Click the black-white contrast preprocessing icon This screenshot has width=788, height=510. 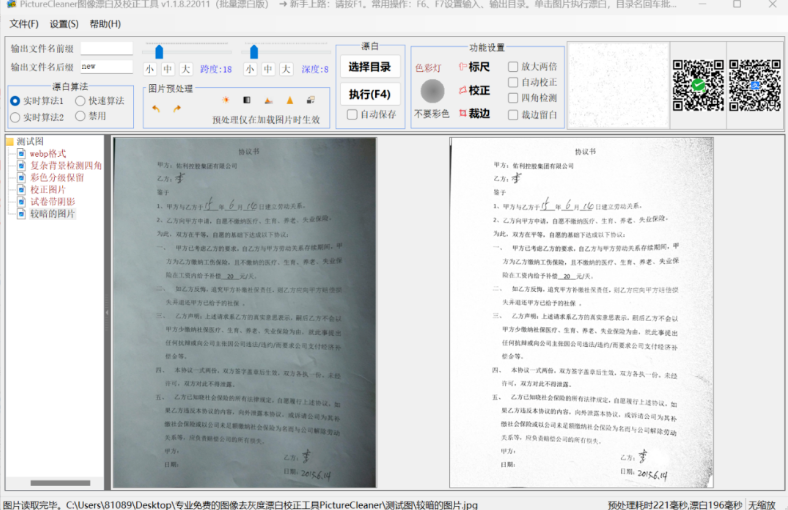point(247,100)
